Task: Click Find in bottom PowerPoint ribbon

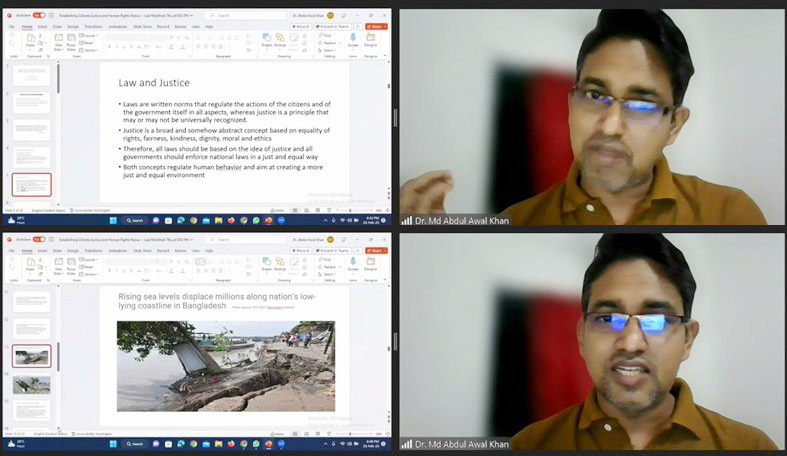Action: (325, 259)
